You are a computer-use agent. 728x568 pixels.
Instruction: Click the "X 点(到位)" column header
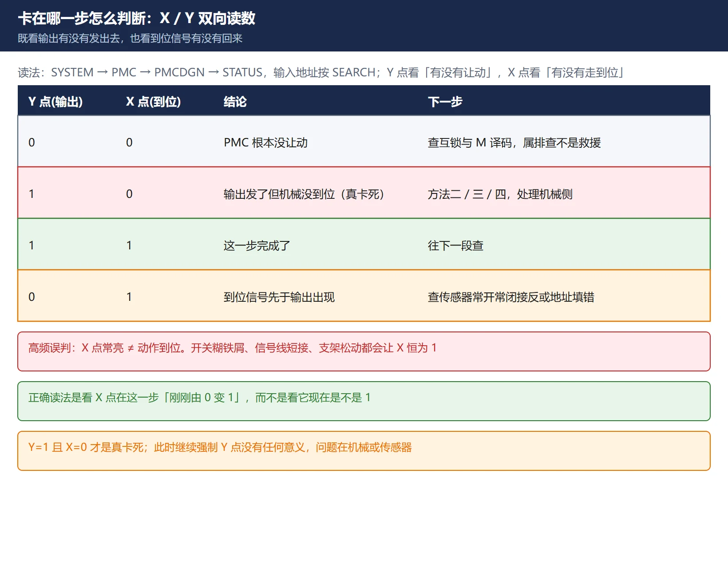tap(153, 102)
